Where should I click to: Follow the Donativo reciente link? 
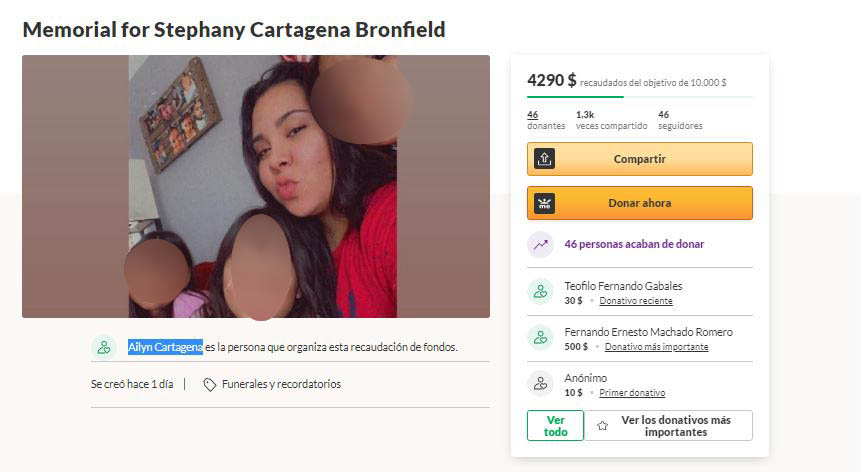pyautogui.click(x=636, y=301)
